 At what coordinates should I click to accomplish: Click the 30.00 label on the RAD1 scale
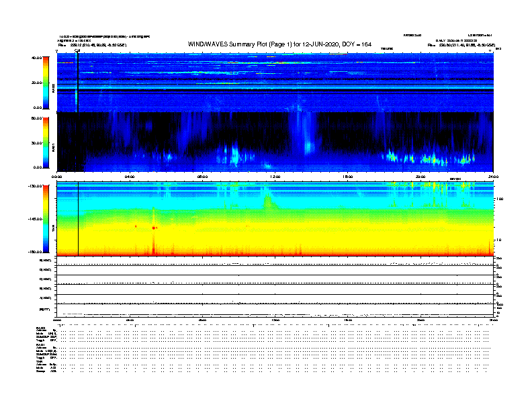click(x=36, y=143)
